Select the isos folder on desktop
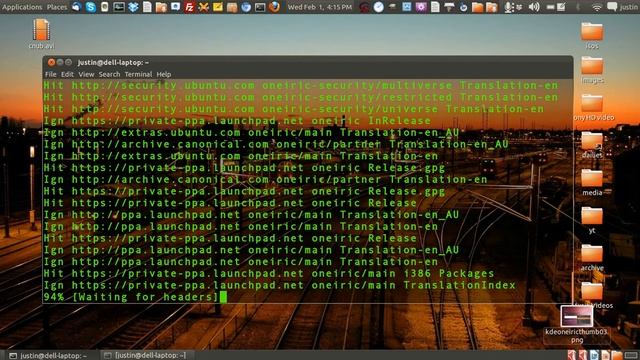Image resolution: width=640 pixels, height=360 pixels. click(x=592, y=36)
